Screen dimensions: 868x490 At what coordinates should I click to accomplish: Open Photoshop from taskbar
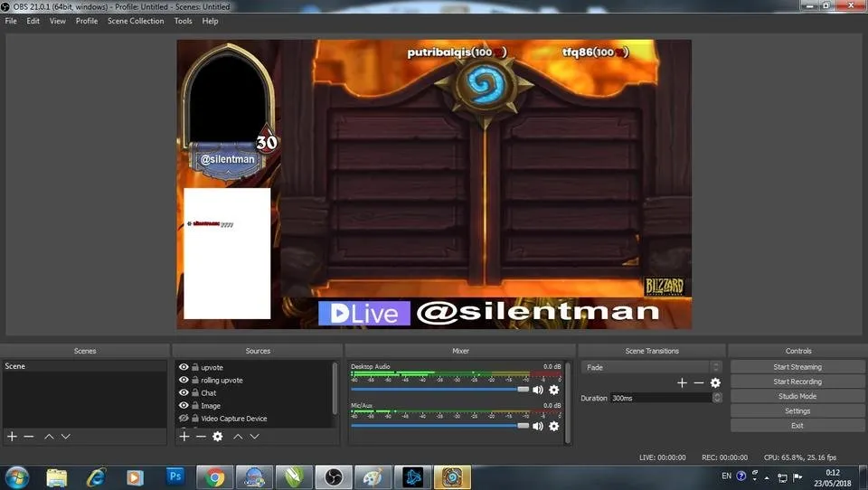coord(175,476)
